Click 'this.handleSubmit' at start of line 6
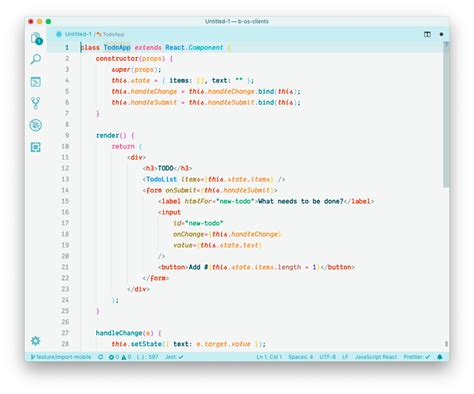The image size is (474, 394). click(144, 103)
